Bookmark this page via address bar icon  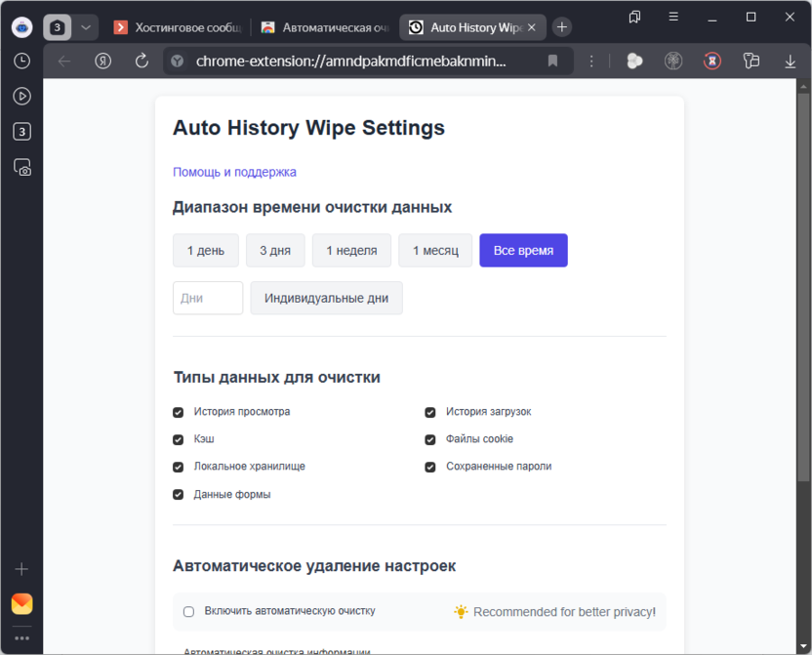click(552, 61)
